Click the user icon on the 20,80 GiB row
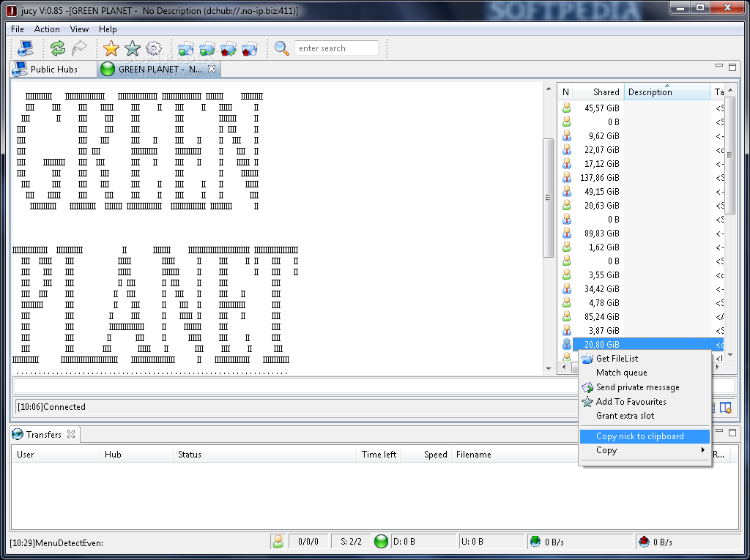The width and height of the screenshot is (750, 560). pyautogui.click(x=566, y=344)
